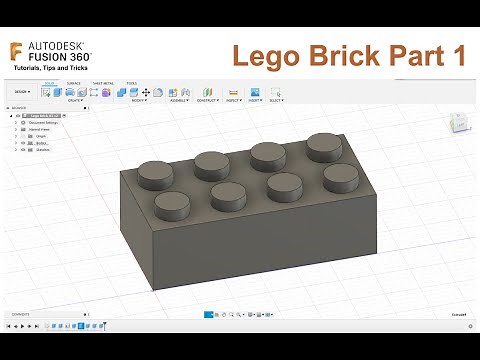Expand the Sketches node
480x360 pixels.
16,150
